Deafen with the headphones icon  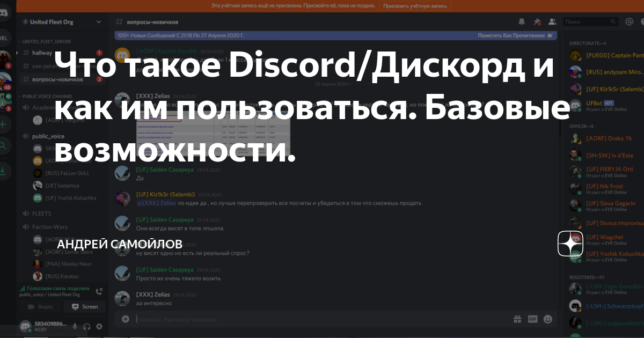86,326
